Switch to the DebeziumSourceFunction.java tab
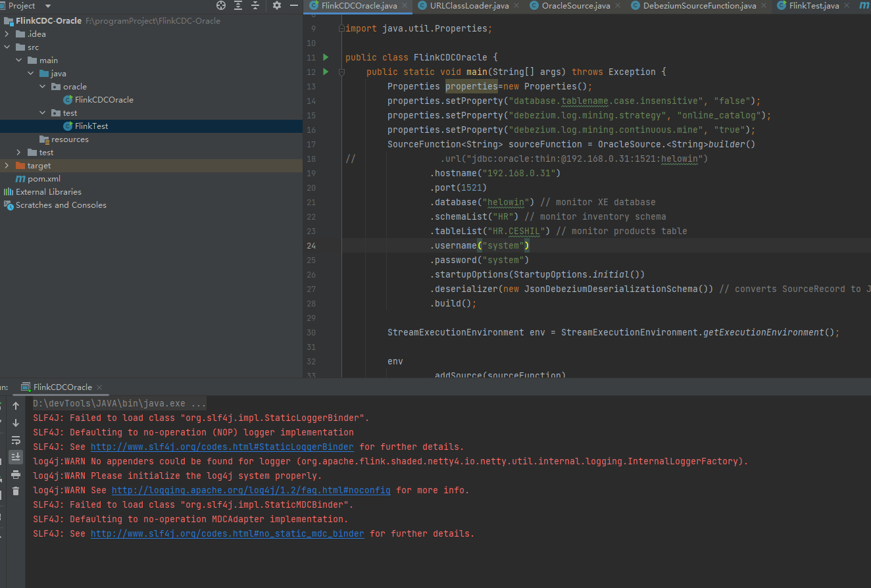This screenshot has height=588, width=871. (x=700, y=6)
